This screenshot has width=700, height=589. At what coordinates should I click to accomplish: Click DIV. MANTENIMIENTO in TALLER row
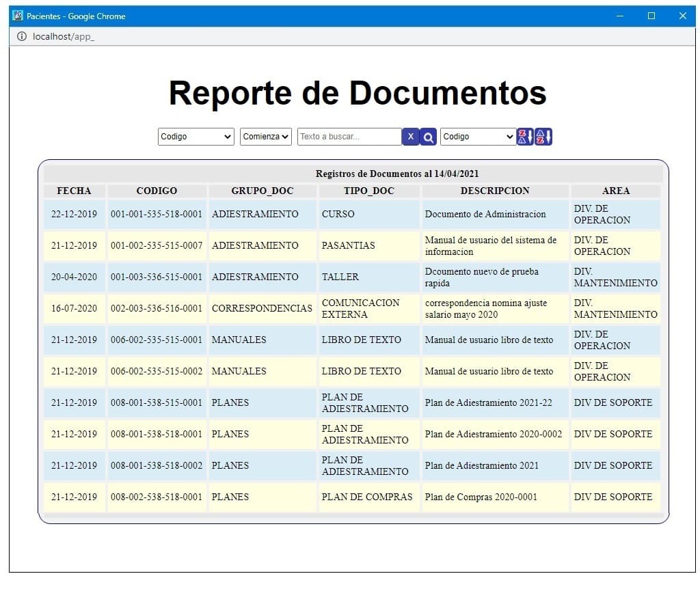tap(616, 277)
